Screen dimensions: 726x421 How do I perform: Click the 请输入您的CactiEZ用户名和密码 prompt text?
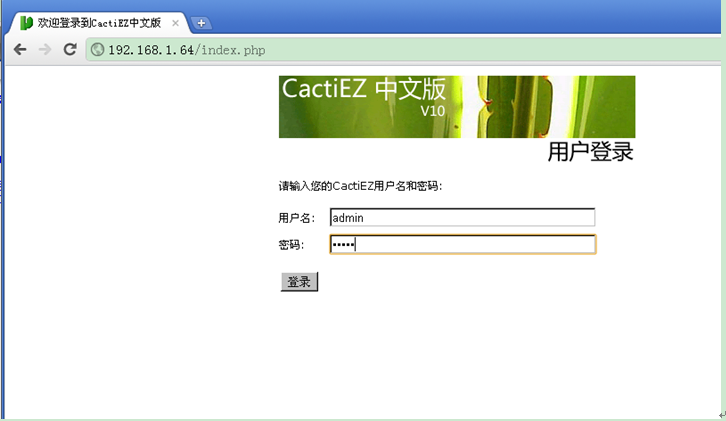click(360, 186)
